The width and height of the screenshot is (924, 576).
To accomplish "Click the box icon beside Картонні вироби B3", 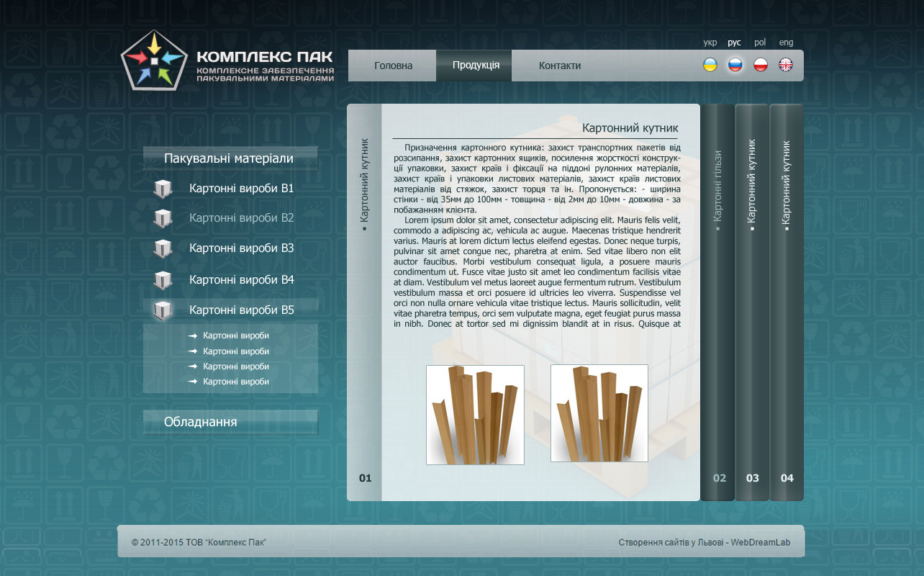I will pyautogui.click(x=163, y=248).
